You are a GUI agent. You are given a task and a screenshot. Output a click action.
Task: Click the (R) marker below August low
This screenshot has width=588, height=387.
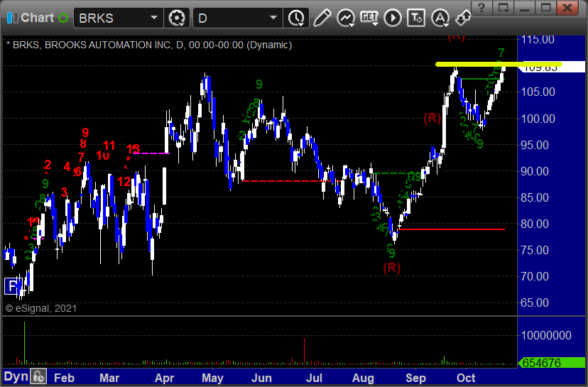[391, 268]
